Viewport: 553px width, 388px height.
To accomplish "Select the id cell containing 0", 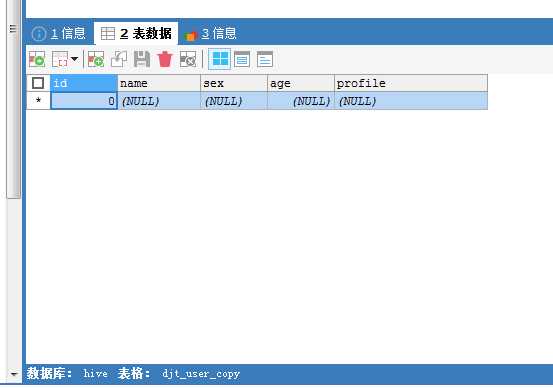I will (x=84, y=101).
